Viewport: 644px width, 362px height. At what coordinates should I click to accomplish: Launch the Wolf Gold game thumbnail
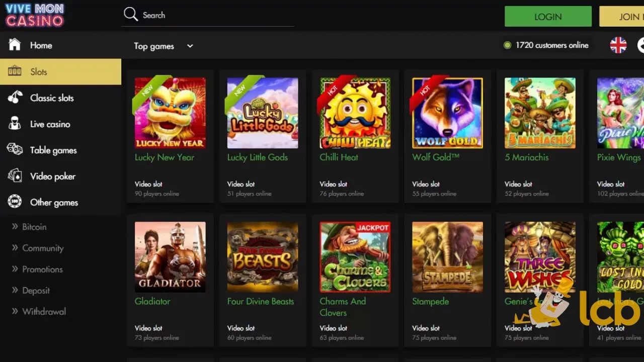click(x=448, y=113)
